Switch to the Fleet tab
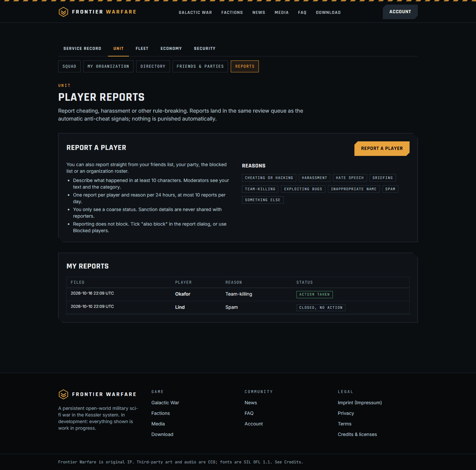The image size is (476, 470). click(142, 49)
